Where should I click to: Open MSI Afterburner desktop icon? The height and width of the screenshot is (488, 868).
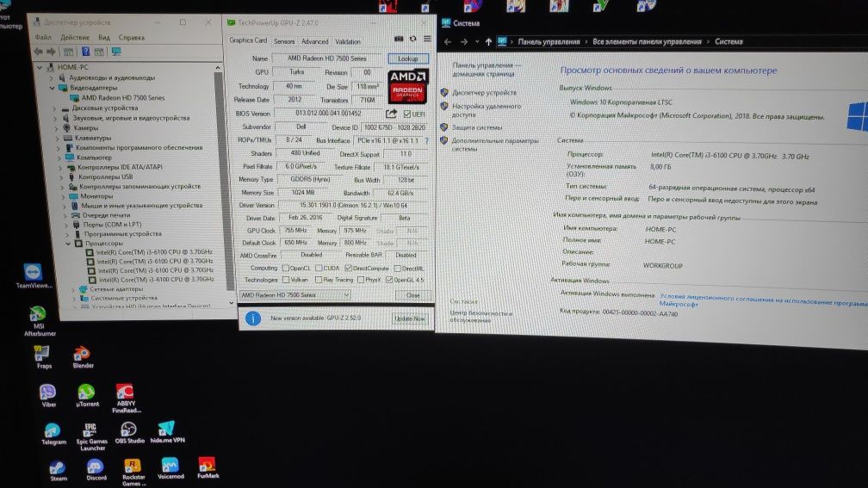(39, 321)
